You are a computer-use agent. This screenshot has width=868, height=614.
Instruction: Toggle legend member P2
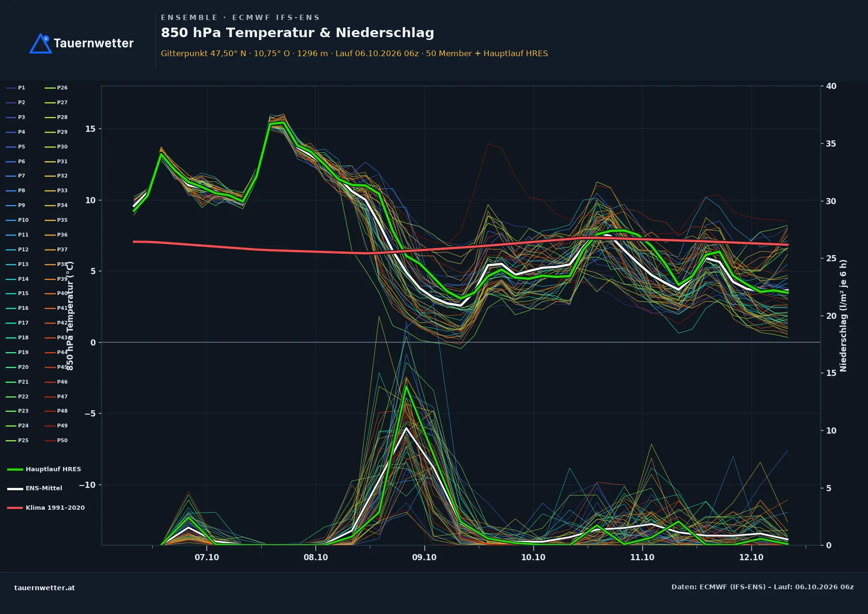[15, 103]
